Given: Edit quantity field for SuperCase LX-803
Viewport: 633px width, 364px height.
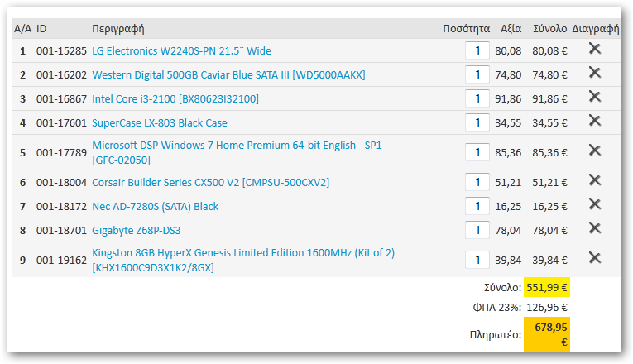Looking at the screenshot, I should click(477, 122).
